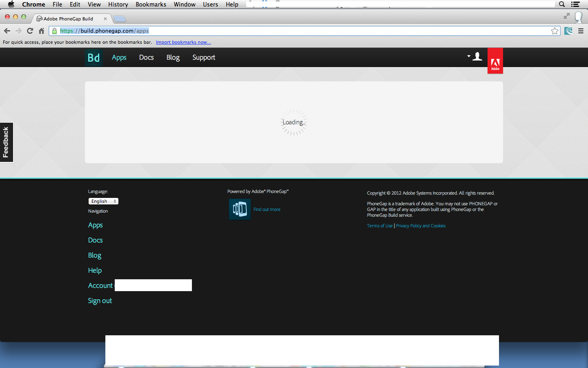Reload the page with the refresh icon

point(30,31)
